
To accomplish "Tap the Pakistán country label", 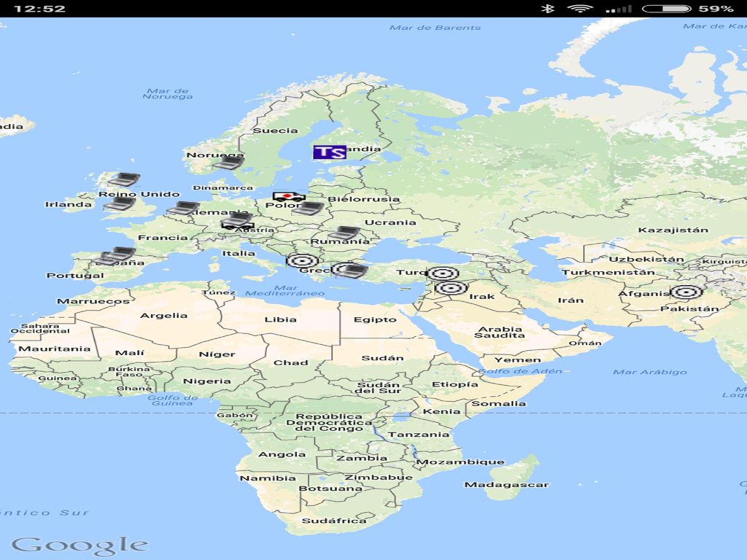I will click(x=689, y=308).
